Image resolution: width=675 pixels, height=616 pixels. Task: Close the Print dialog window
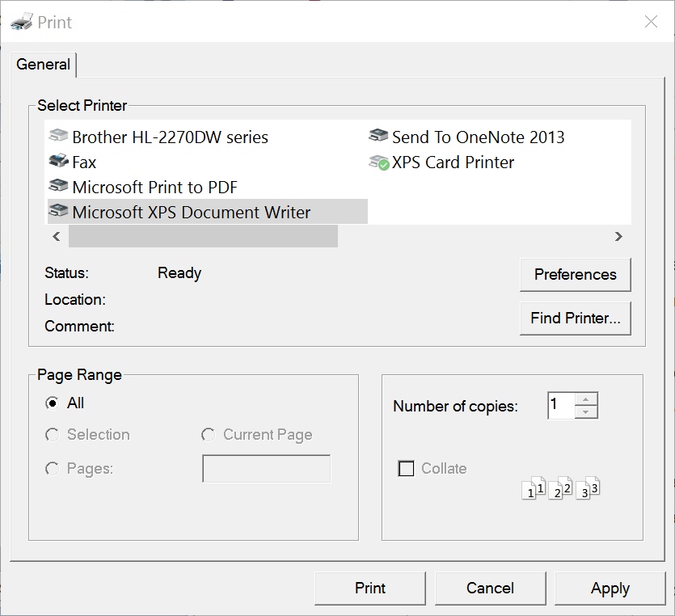pos(651,22)
